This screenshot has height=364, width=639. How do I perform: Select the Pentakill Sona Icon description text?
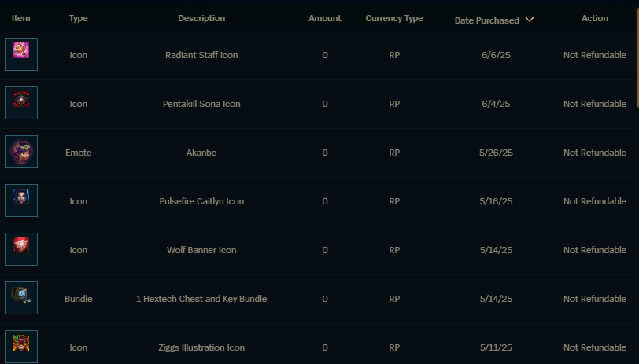pyautogui.click(x=201, y=104)
